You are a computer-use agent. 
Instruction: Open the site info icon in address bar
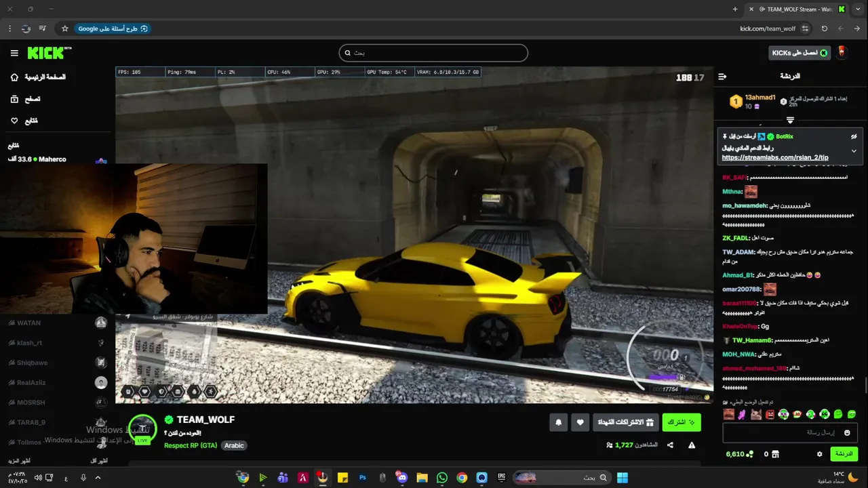point(805,28)
